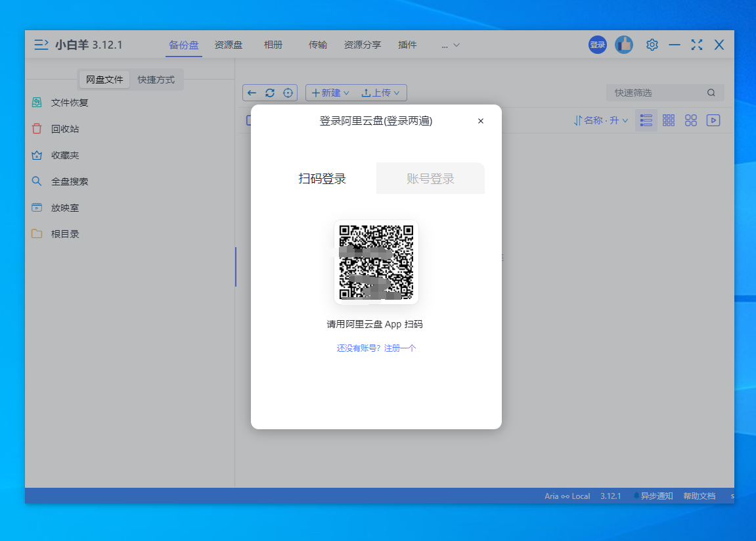Image resolution: width=756 pixels, height=541 pixels.
Task: Select 快捷方式 segment
Action: [x=156, y=80]
